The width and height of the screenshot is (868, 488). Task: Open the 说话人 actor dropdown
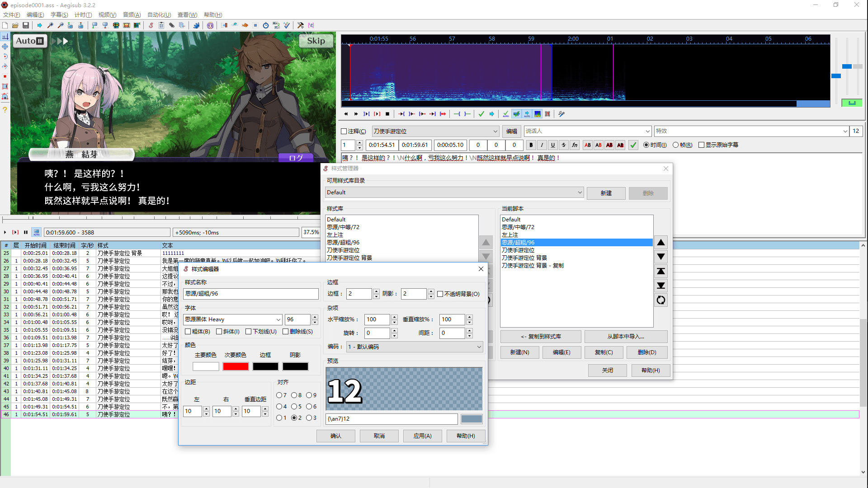click(587, 131)
